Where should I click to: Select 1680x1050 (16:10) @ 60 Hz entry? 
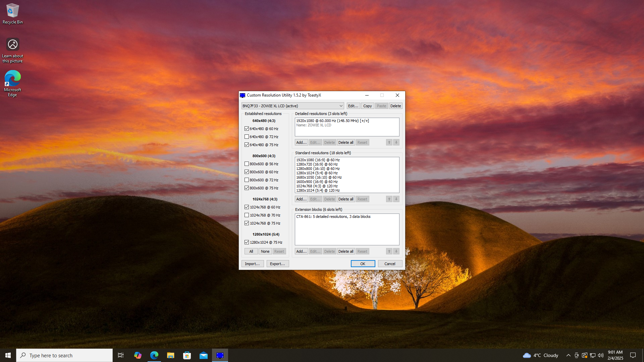347,177
